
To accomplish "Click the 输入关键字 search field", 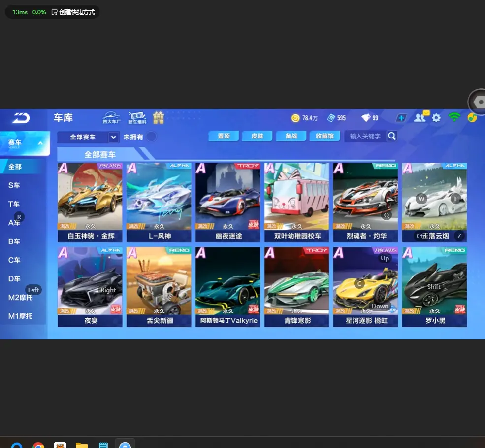I will click(365, 136).
